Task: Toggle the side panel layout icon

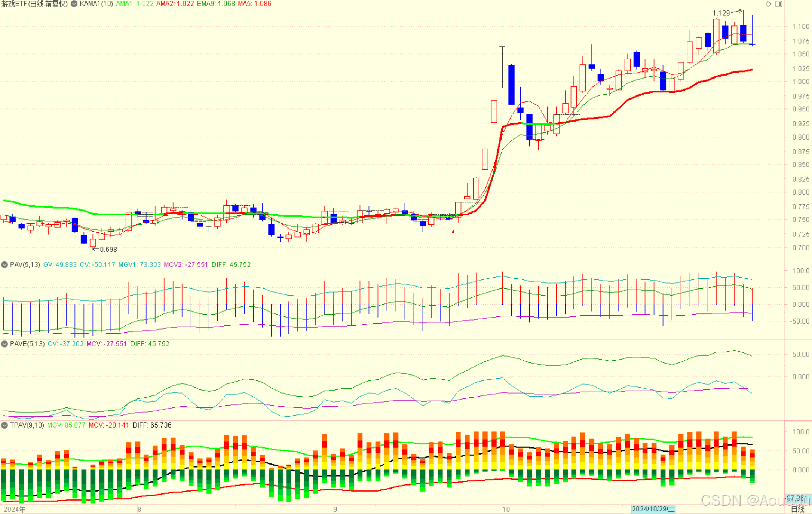Action: [x=779, y=4]
